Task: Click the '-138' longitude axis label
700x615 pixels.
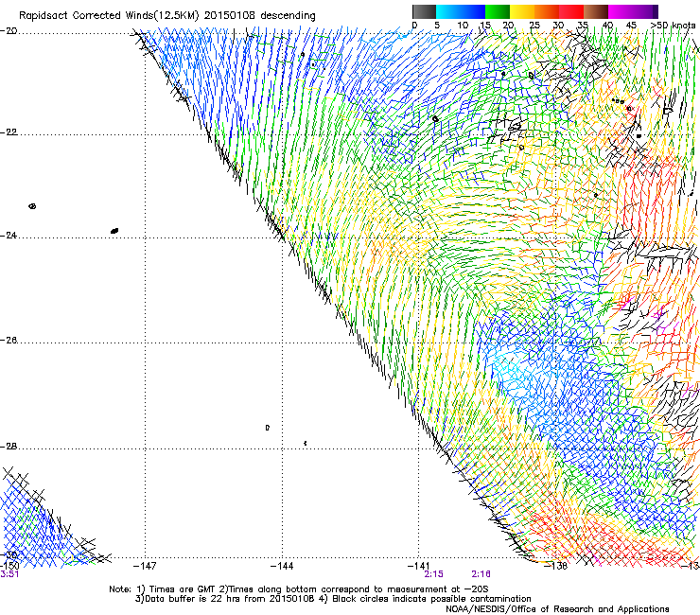Action: click(x=556, y=566)
